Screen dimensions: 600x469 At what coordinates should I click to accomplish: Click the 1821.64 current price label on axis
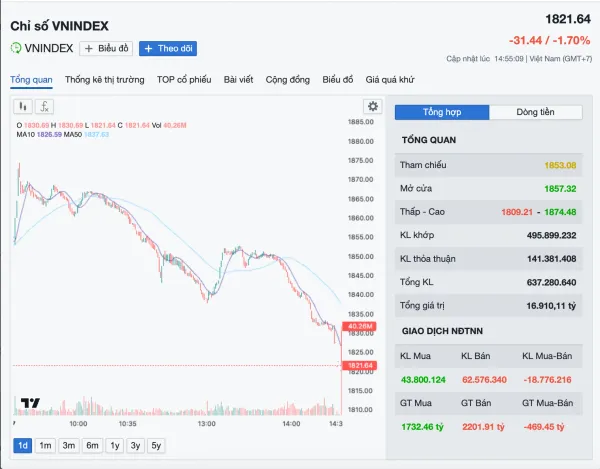click(360, 365)
